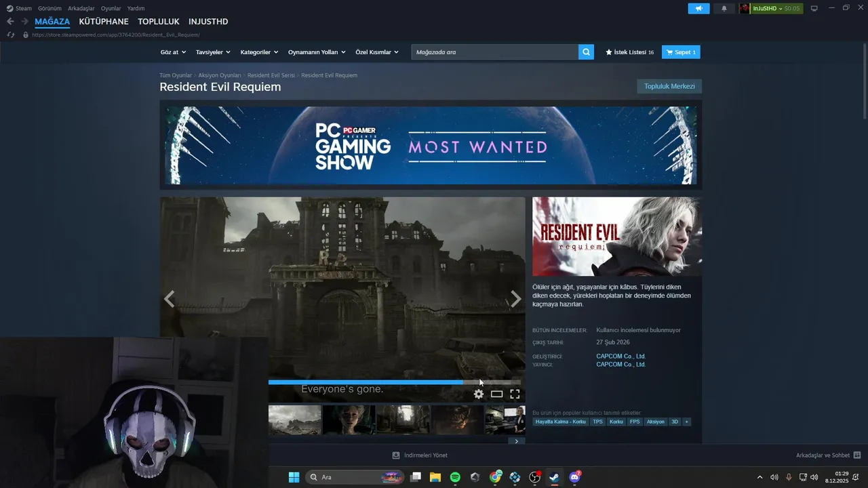Click the 3D tag
This screenshot has height=488, width=868.
pyautogui.click(x=675, y=422)
